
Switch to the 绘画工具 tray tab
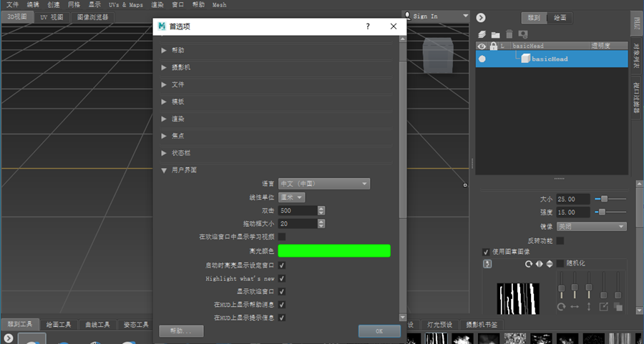tap(59, 325)
